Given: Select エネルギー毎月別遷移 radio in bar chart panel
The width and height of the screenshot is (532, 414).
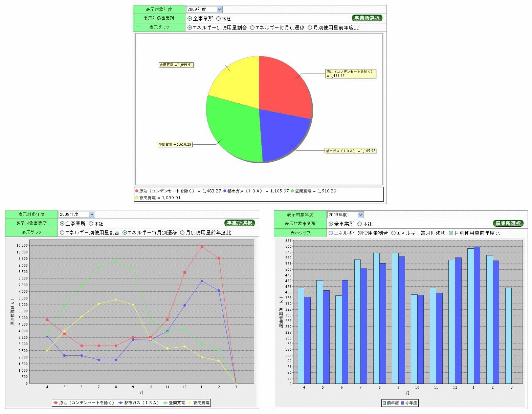Looking at the screenshot, I should pos(393,233).
